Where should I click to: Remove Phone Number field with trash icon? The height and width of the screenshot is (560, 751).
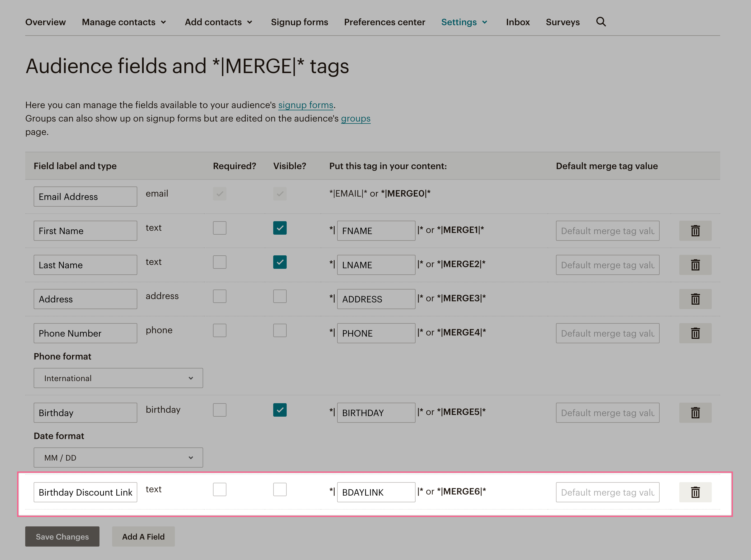[x=695, y=333]
